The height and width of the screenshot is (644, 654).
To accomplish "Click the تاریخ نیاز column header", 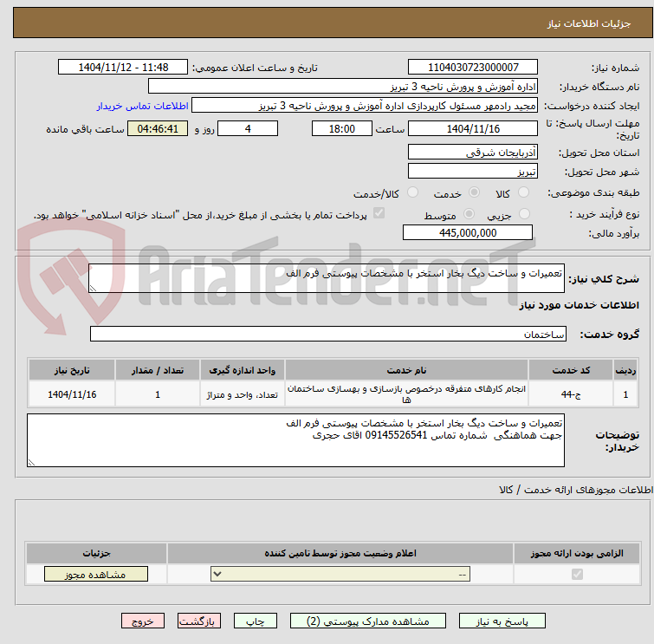I will coord(72,370).
